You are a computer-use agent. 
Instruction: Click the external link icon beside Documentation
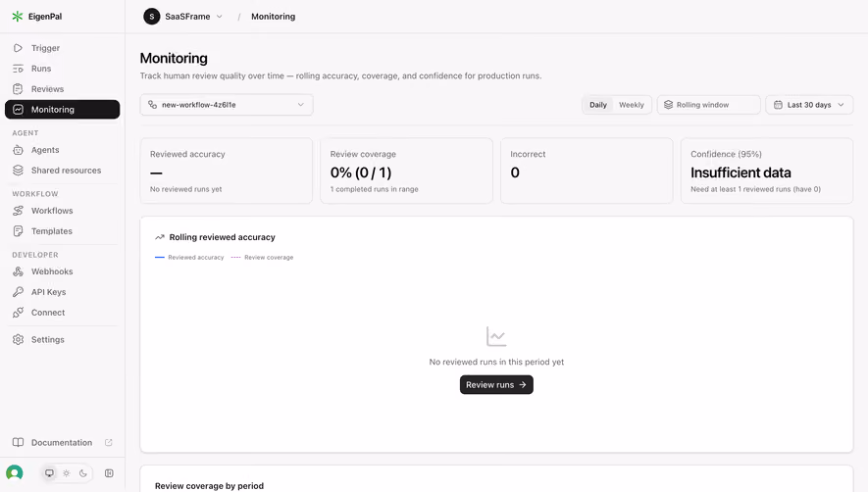click(109, 443)
